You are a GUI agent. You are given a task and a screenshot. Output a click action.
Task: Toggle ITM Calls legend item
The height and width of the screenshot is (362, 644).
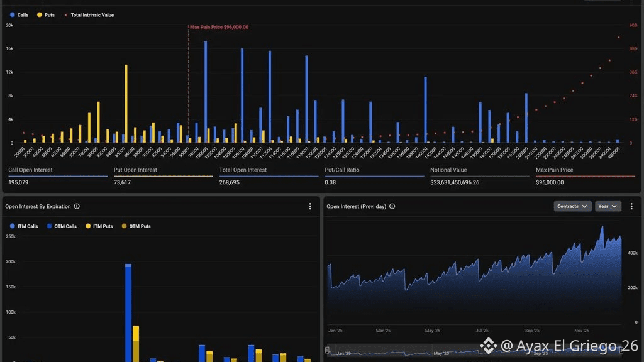coord(24,226)
